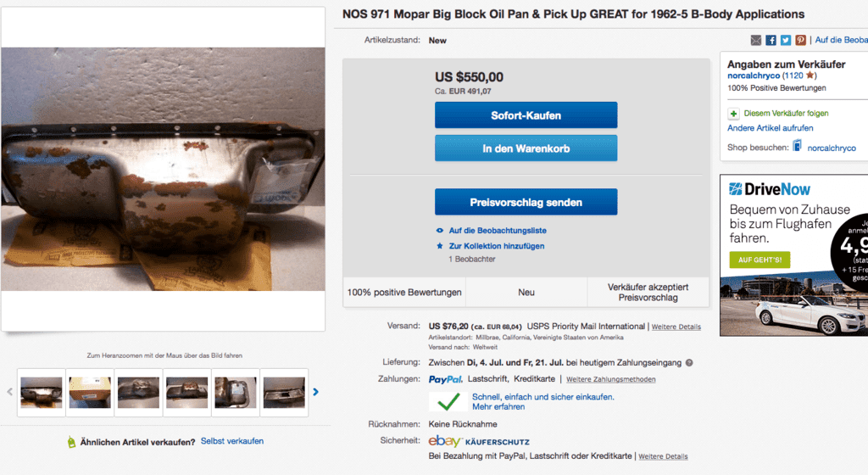Image resolution: width=868 pixels, height=475 pixels.
Task: Add item with In den Warenkorb
Action: click(x=526, y=148)
